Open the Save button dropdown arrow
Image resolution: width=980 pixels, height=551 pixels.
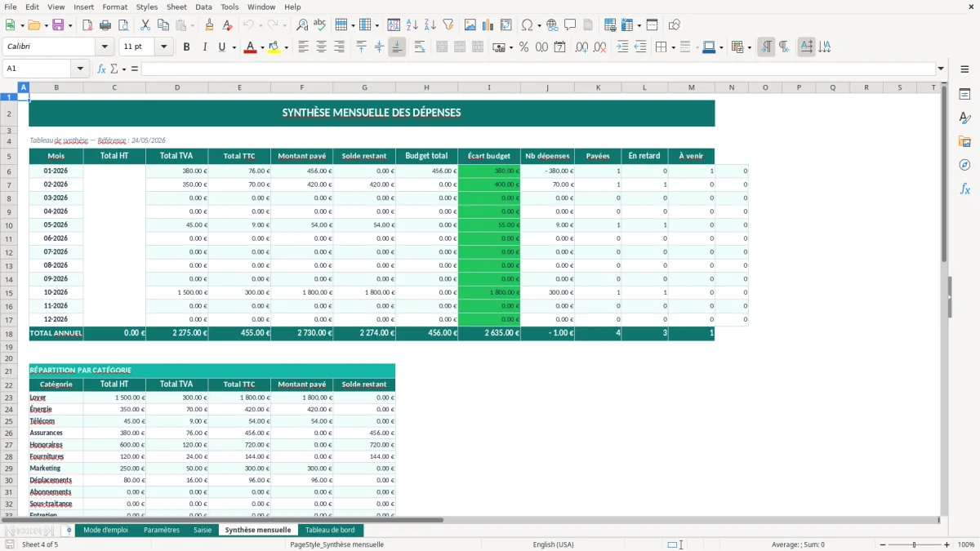tap(70, 25)
